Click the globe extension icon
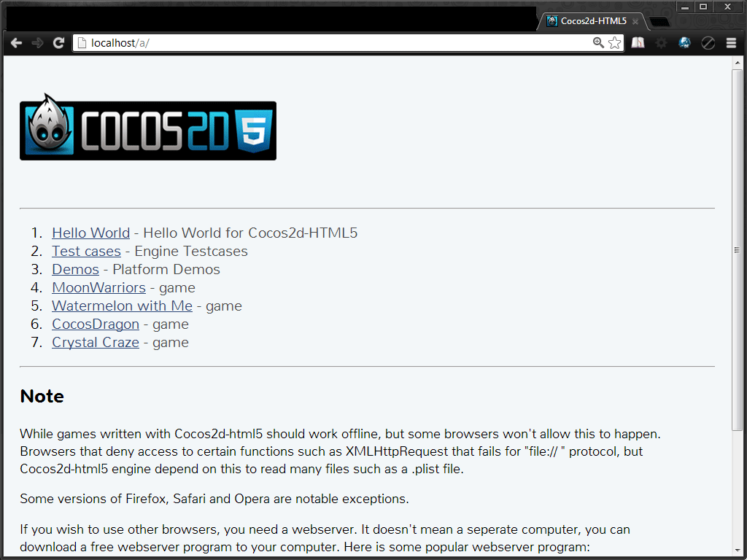This screenshot has width=747, height=560. [x=684, y=43]
